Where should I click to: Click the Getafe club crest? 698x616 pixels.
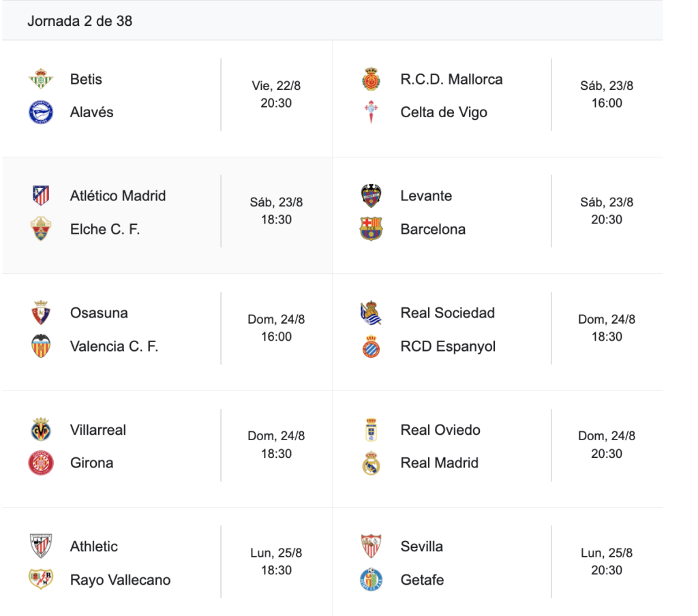pyautogui.click(x=371, y=579)
